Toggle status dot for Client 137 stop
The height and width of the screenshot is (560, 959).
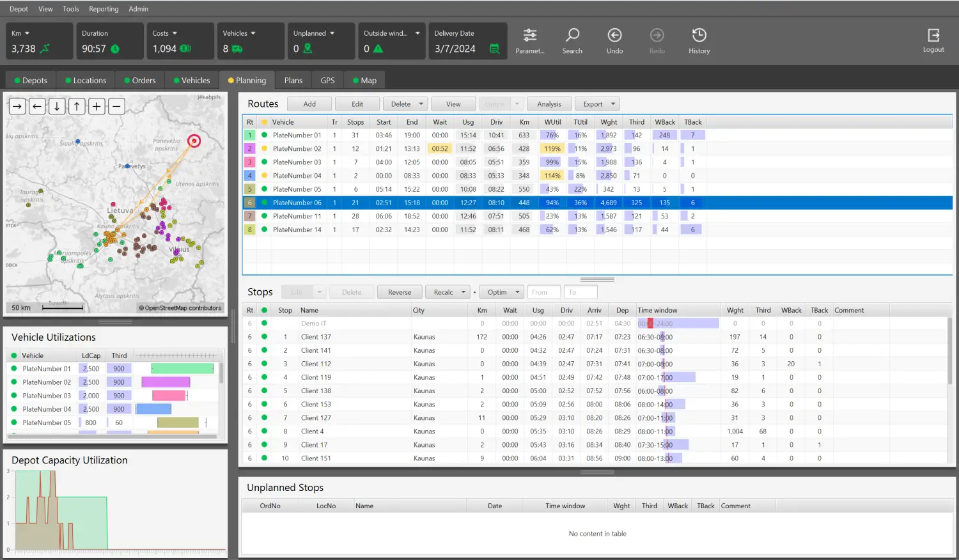pyautogui.click(x=264, y=337)
